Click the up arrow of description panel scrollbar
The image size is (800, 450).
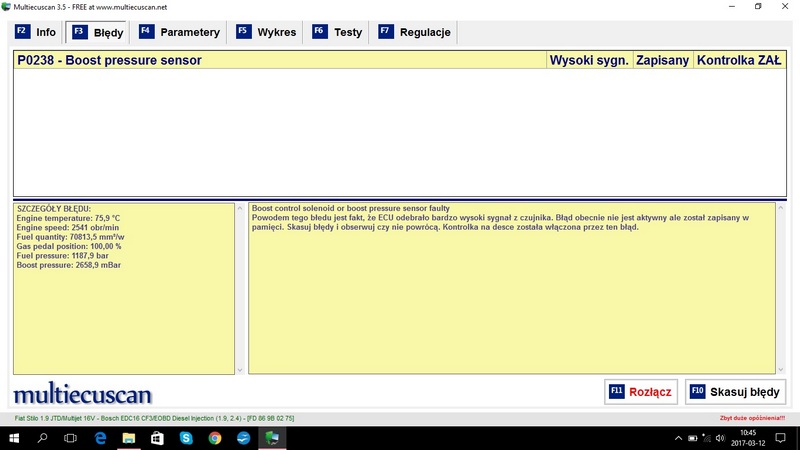pos(781,208)
